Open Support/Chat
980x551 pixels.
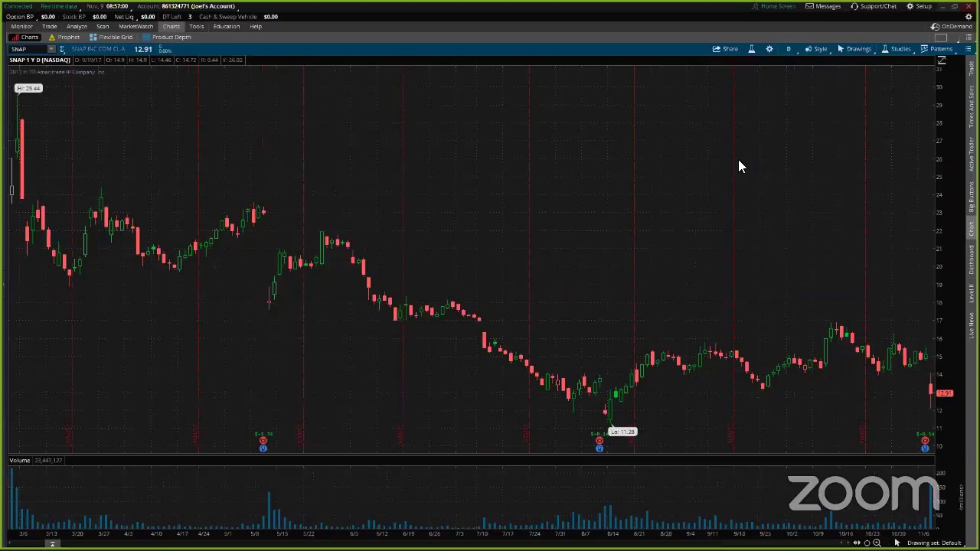[x=874, y=6]
